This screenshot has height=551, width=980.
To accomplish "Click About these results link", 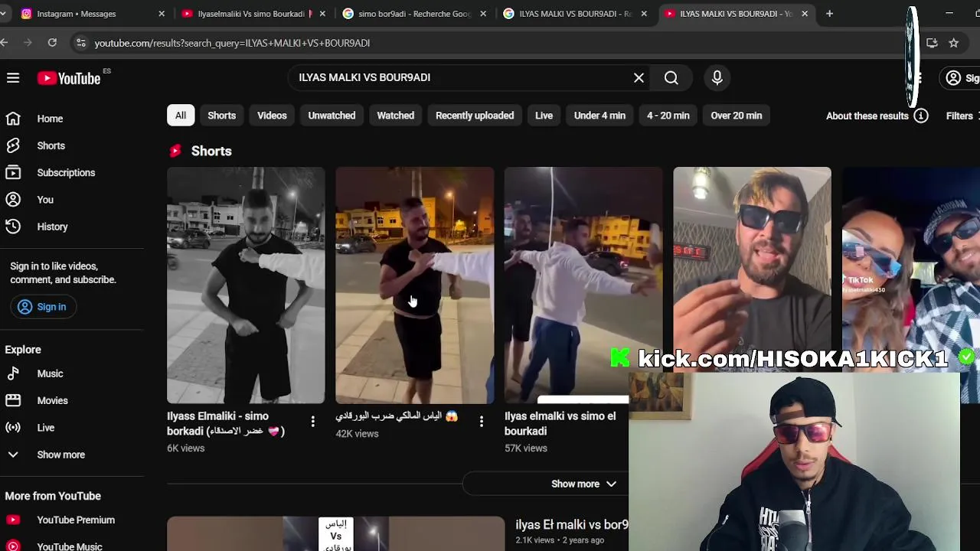I will [867, 116].
